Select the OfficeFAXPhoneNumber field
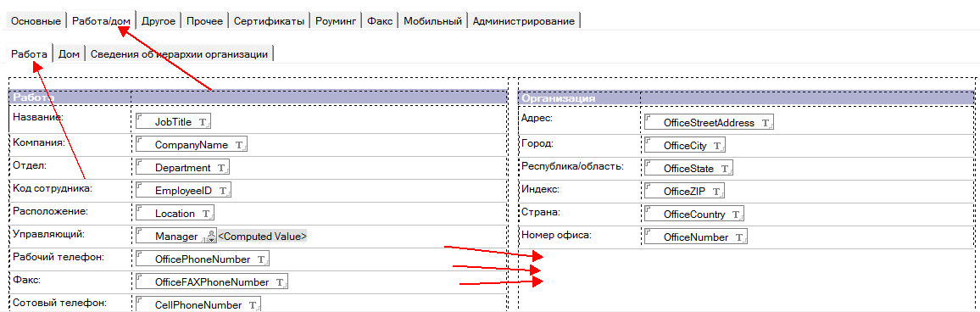The height and width of the screenshot is (312, 980). [213, 282]
